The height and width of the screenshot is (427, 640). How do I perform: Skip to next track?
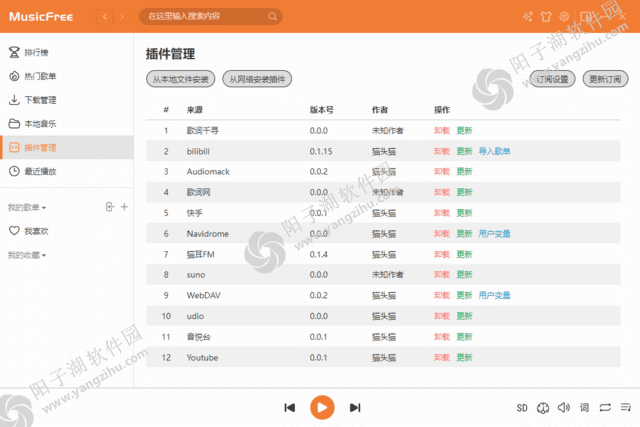tap(355, 408)
